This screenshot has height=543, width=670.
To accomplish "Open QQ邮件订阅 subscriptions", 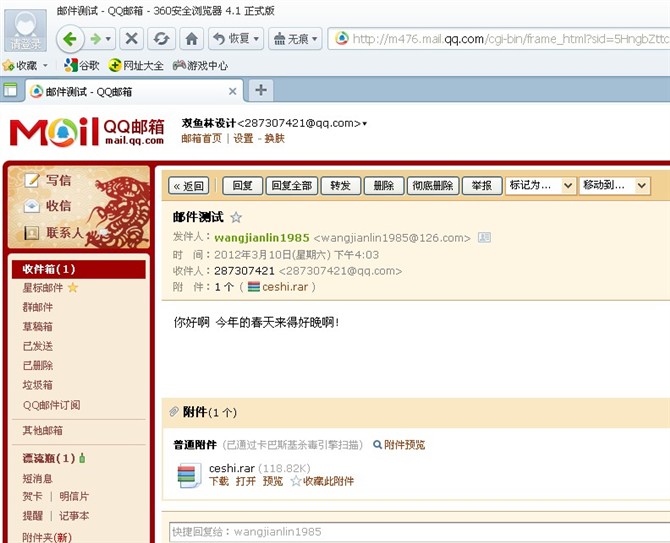I will 51,405.
